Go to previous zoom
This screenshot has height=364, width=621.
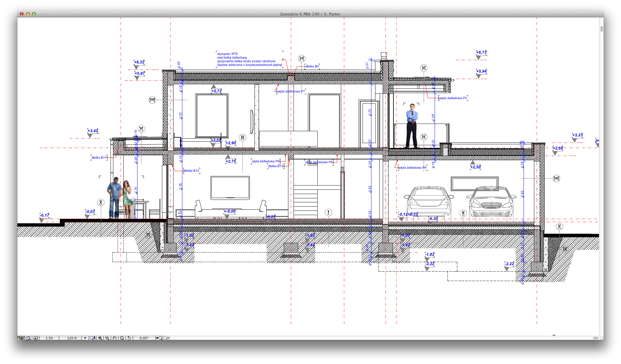[159, 338]
